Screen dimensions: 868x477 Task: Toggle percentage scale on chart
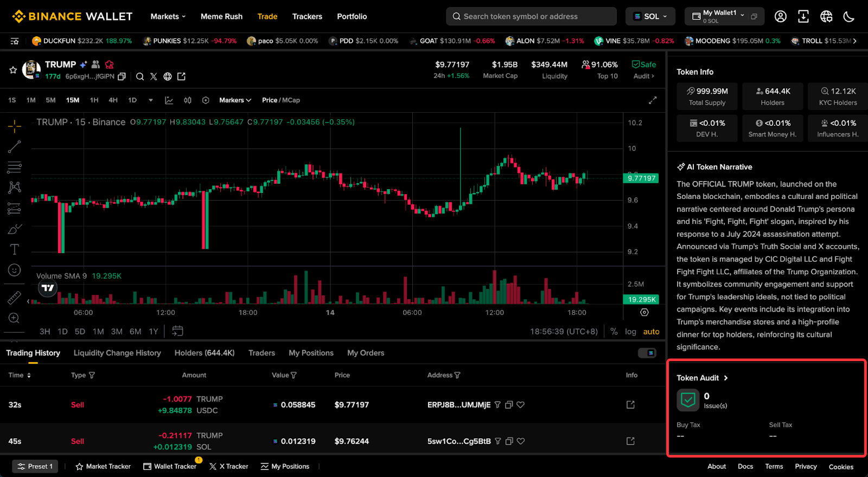coord(614,331)
